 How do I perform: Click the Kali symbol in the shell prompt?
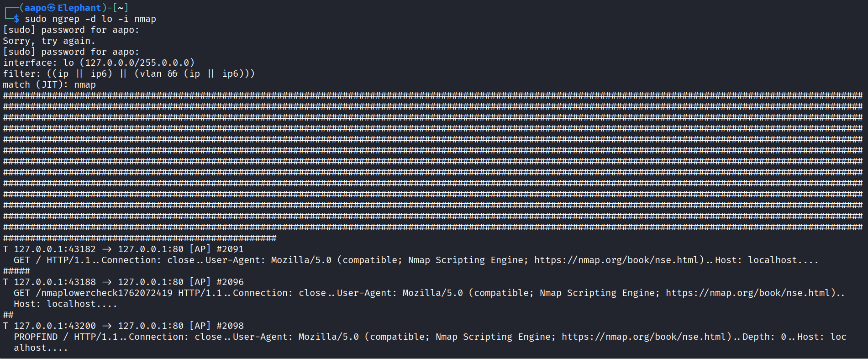click(x=51, y=8)
